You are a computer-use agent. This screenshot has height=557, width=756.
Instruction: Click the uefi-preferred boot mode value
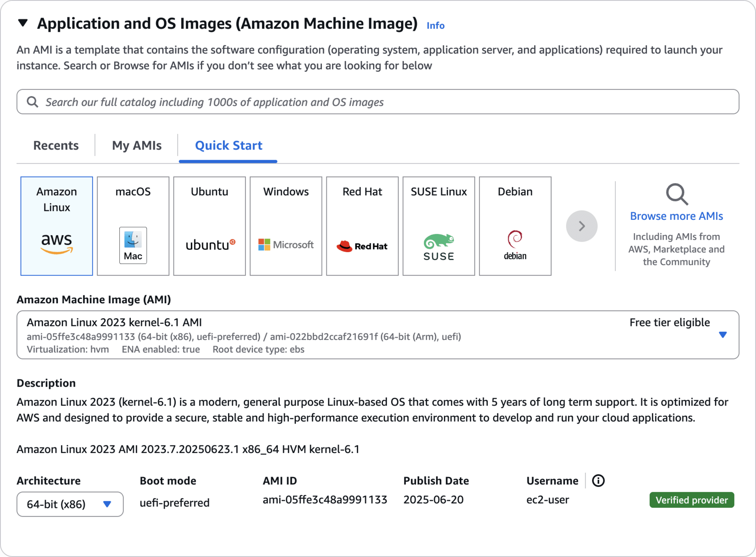(x=175, y=503)
